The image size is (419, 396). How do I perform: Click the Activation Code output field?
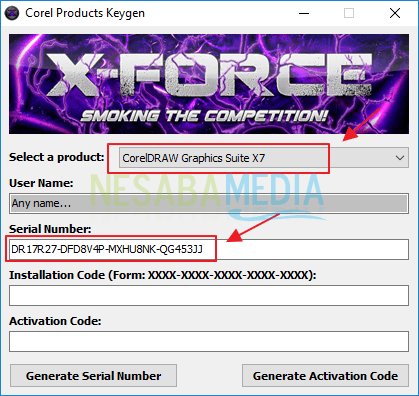coord(209,341)
